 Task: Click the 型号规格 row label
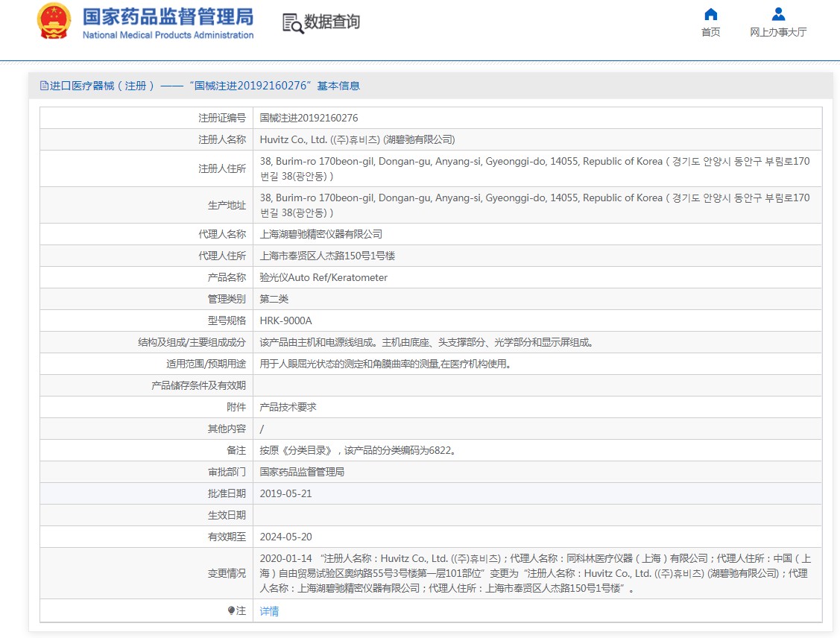coord(227,321)
